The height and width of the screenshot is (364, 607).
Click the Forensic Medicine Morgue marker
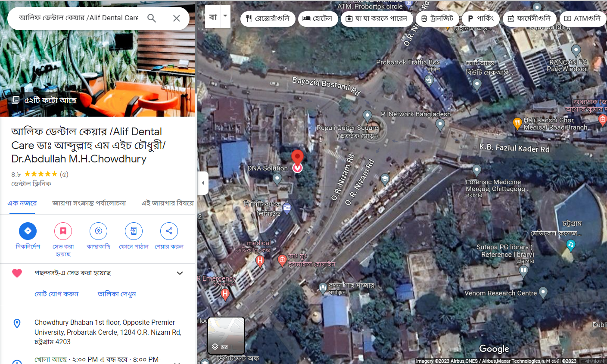pyautogui.click(x=476, y=170)
